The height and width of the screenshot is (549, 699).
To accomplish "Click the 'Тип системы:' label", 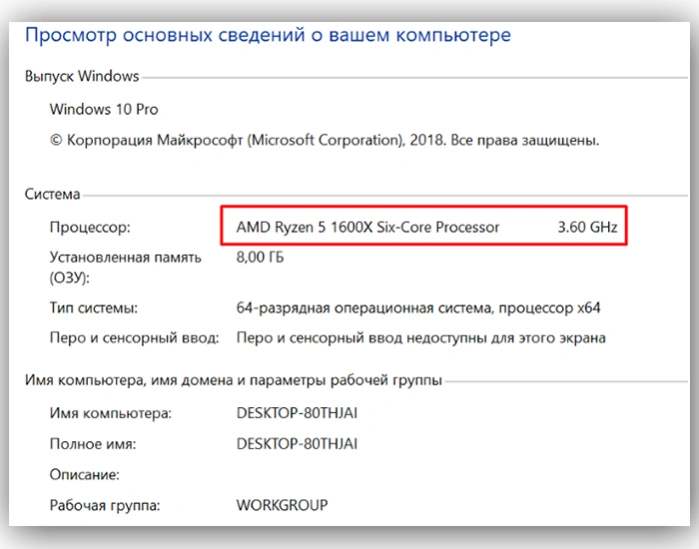I will point(94,308).
